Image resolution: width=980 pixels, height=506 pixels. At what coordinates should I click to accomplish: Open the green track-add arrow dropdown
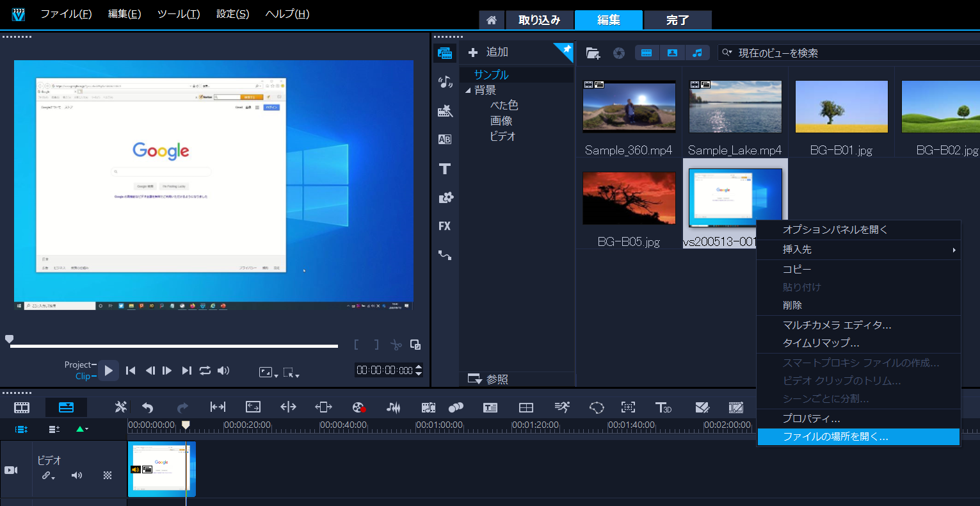(x=82, y=429)
